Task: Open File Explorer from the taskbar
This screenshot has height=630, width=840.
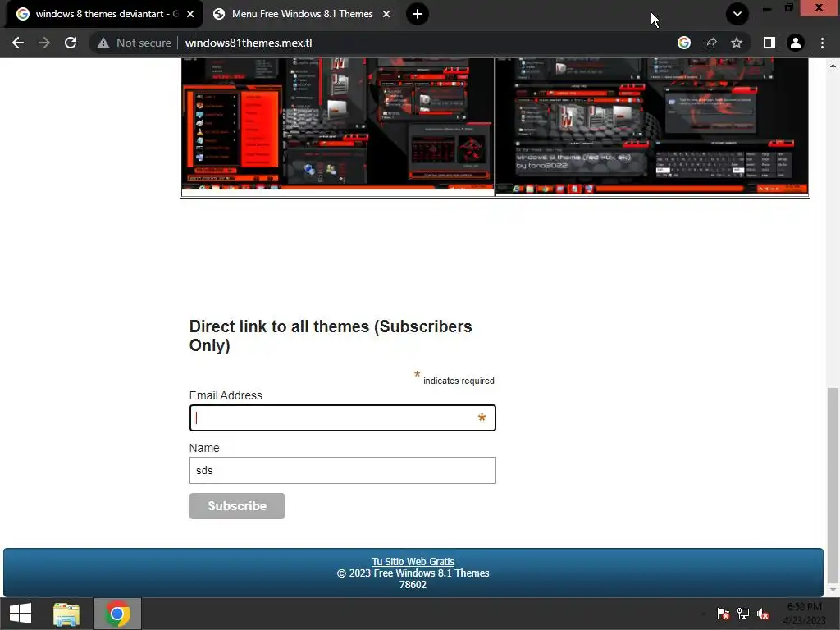Action: point(66,614)
